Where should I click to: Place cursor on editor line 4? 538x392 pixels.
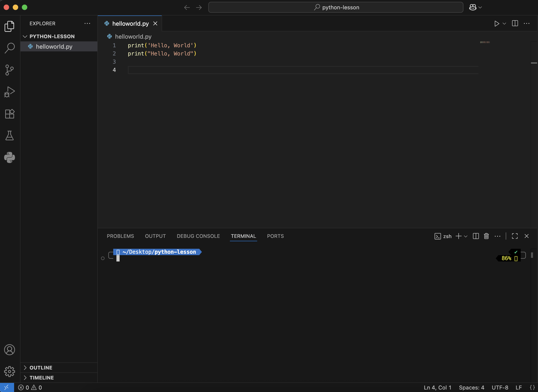pyautogui.click(x=303, y=70)
